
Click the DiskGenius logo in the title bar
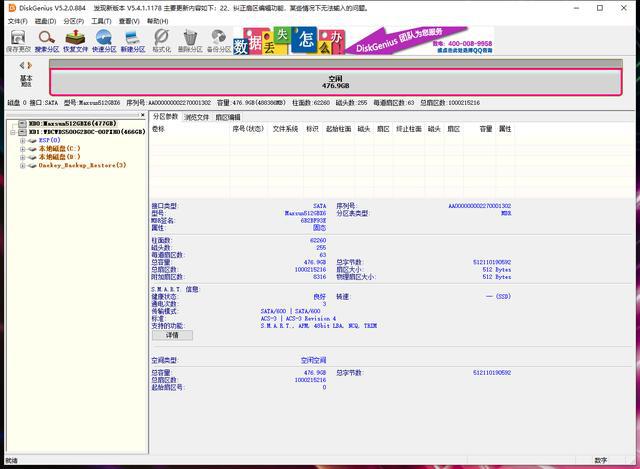12,8
